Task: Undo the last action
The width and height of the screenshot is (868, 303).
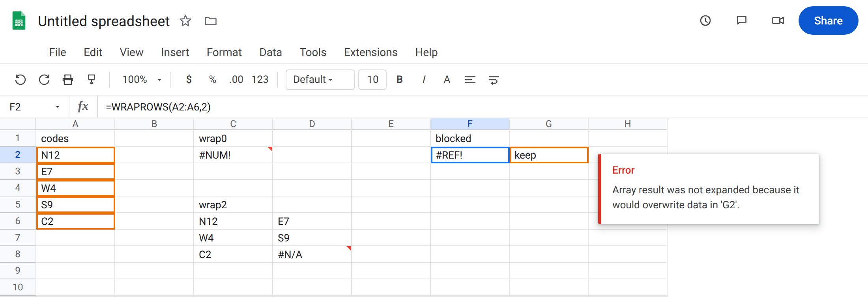Action: click(21, 80)
